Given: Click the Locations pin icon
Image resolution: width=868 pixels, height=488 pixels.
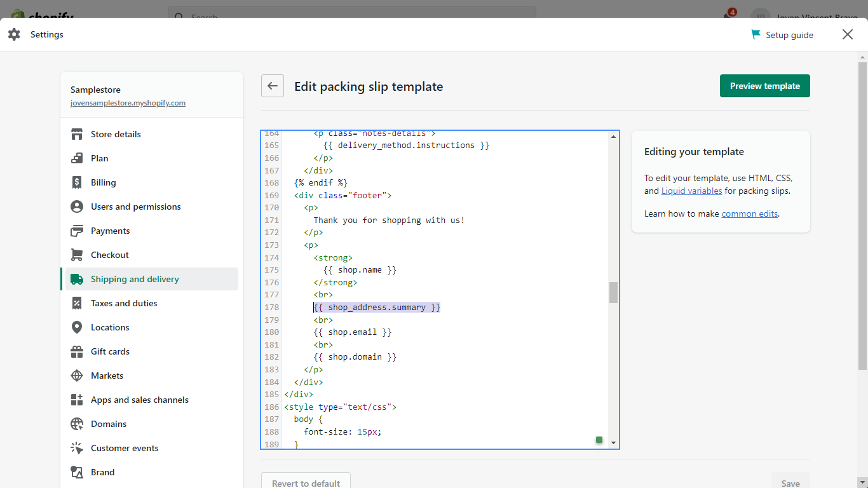Looking at the screenshot, I should pos(77,327).
